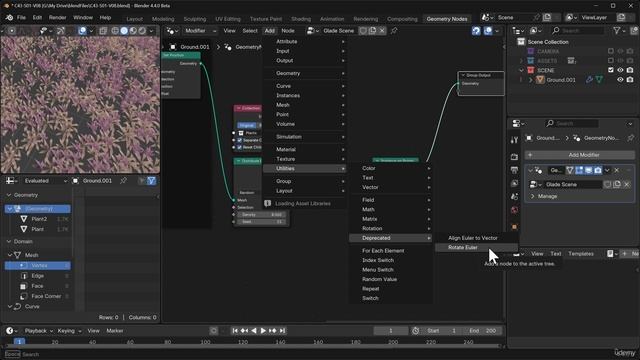This screenshot has width=640, height=360.
Task: Open the View Layer properties tab
Action: coord(514,183)
